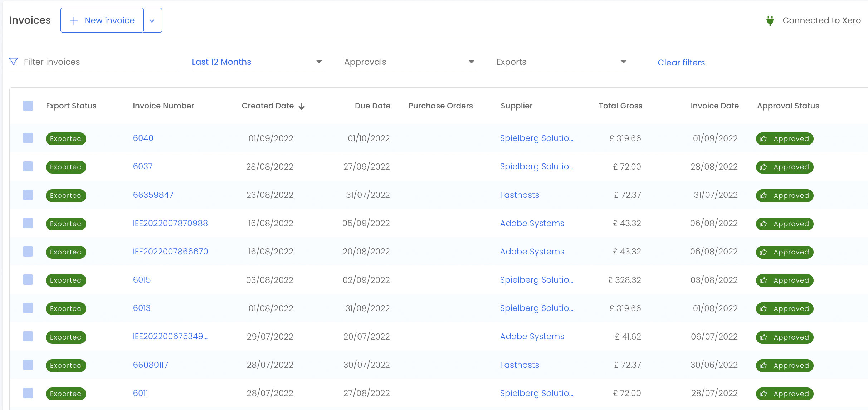Click the Created Date sort arrow
The image size is (868, 410).
point(302,106)
